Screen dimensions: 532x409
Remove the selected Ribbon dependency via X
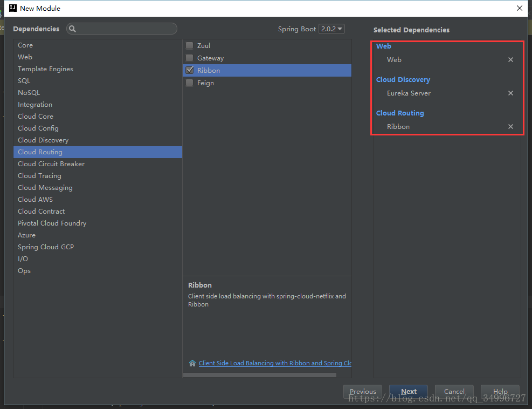[x=510, y=127]
